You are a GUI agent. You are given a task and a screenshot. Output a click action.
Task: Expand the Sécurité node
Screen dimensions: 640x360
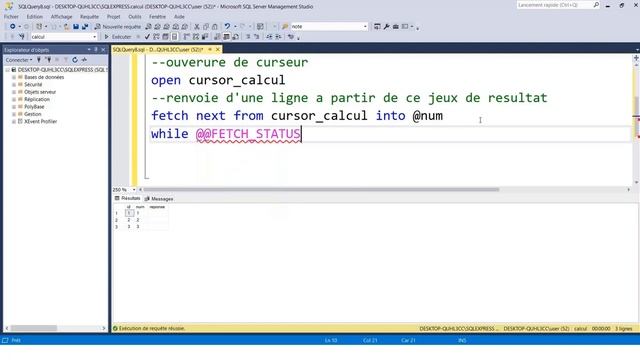click(x=14, y=84)
